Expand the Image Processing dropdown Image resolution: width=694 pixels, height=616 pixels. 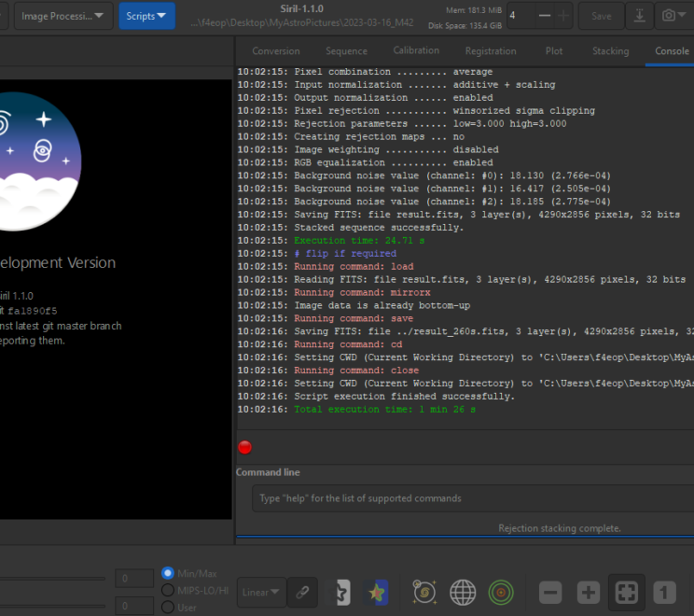[x=63, y=16]
